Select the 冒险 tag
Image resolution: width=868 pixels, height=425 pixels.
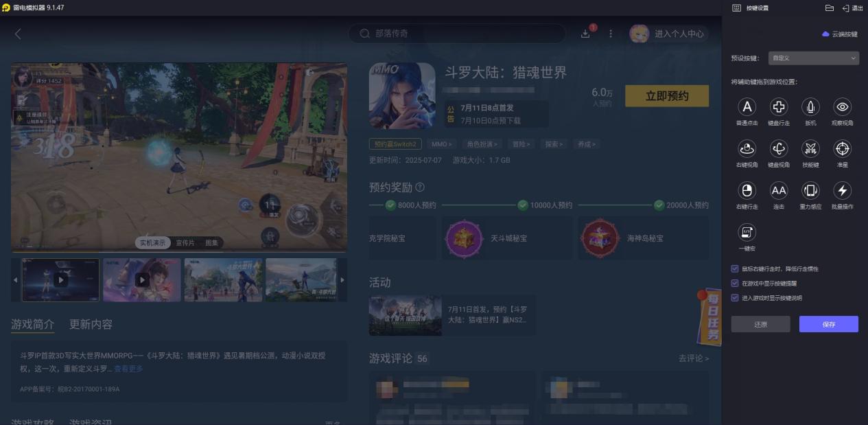[x=521, y=144]
